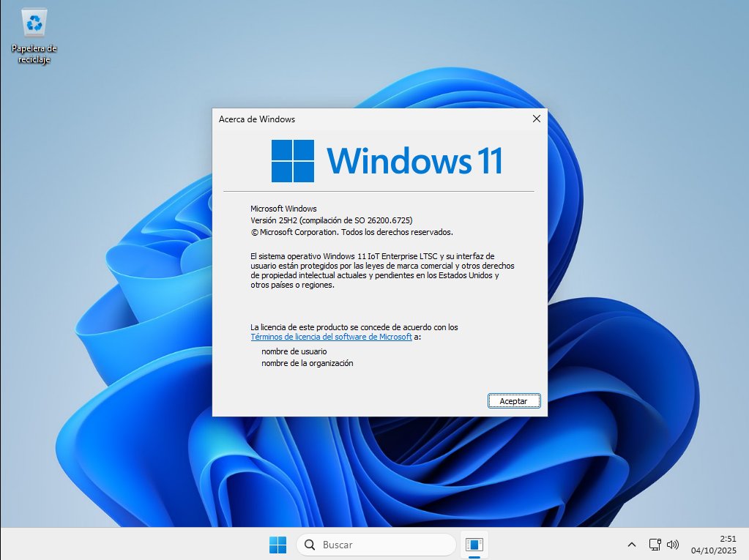749x560 pixels.
Task: Click the 'nombre de usuario' text
Action: pos(294,351)
